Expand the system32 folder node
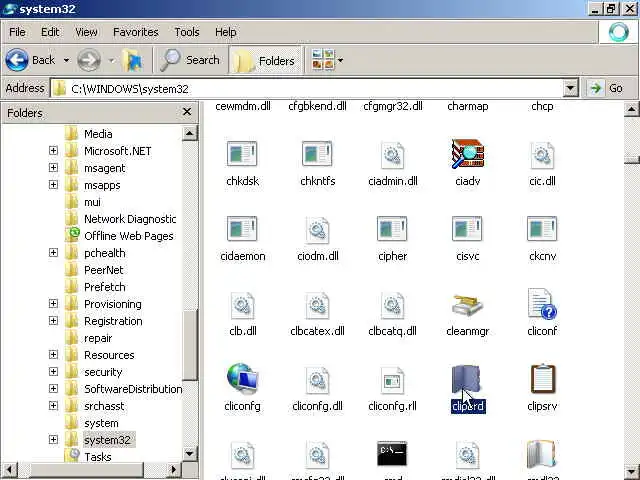 pos(53,440)
